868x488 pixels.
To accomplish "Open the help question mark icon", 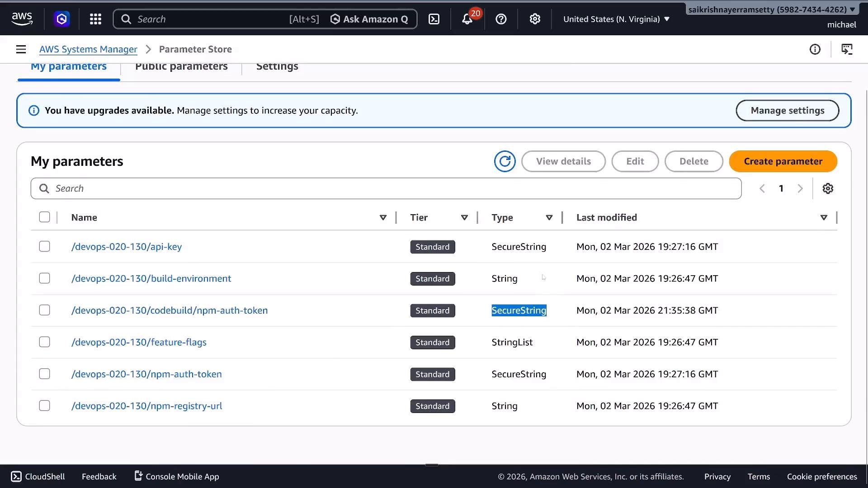I will coord(501,19).
